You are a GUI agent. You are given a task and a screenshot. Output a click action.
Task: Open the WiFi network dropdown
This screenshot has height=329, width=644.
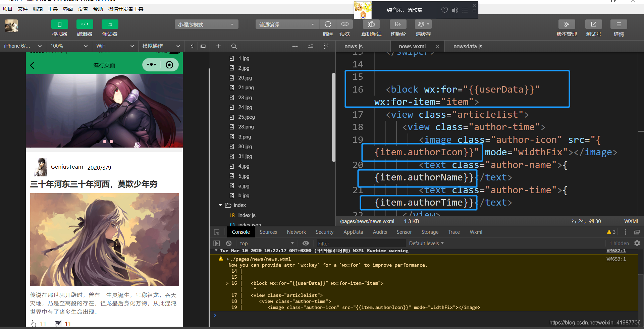click(115, 46)
